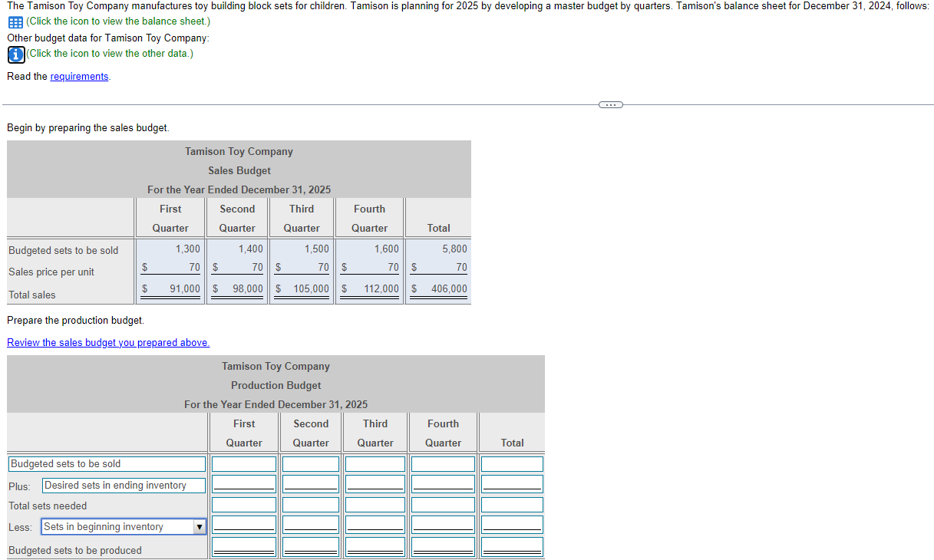934x560 pixels.
Task: Click 'Click the icon to view the other data' text
Action: pyautogui.click(x=110, y=54)
